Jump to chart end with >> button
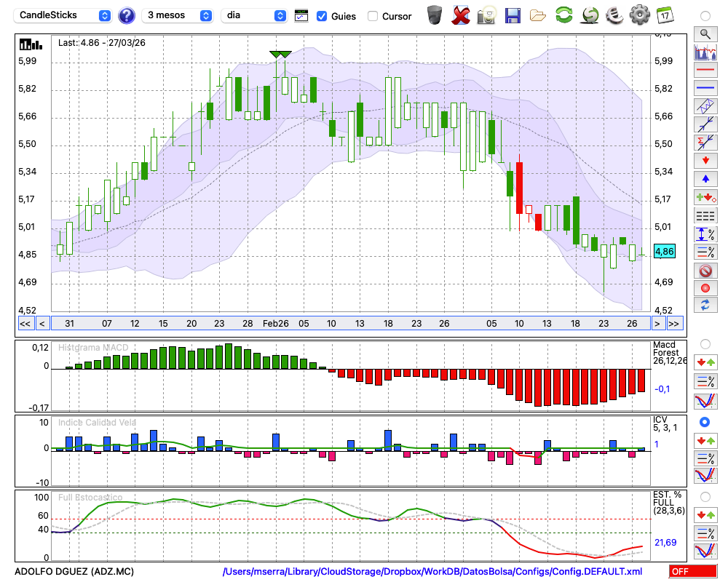Image resolution: width=728 pixels, height=582 pixels. pyautogui.click(x=673, y=324)
